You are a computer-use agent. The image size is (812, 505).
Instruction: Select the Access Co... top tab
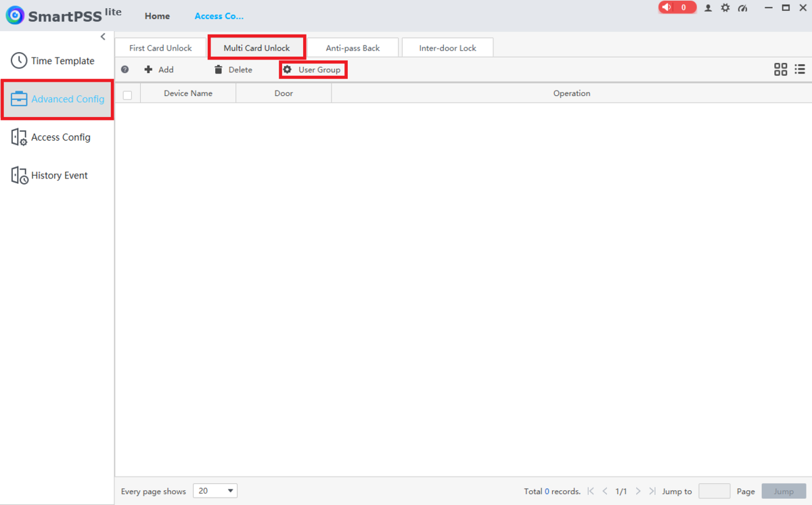pos(219,16)
